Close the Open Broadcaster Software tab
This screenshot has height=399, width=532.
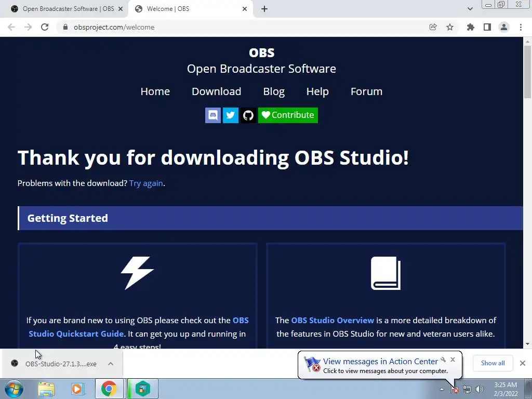(x=121, y=9)
